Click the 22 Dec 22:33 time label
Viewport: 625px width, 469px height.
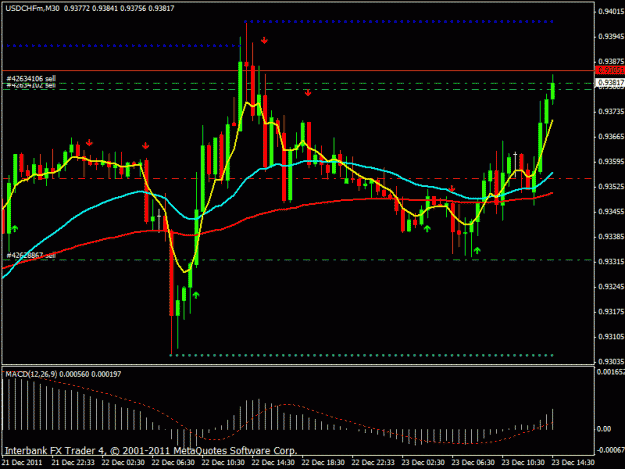[373, 463]
